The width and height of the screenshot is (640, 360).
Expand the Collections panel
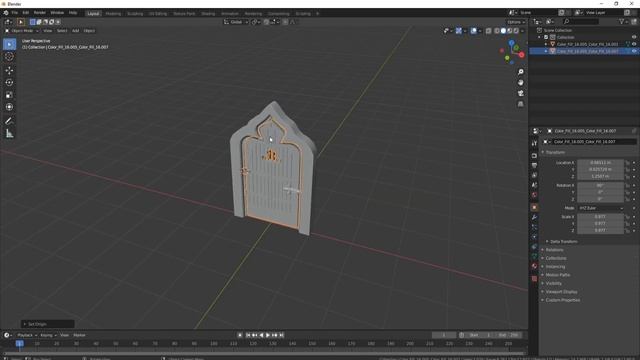tap(556, 258)
